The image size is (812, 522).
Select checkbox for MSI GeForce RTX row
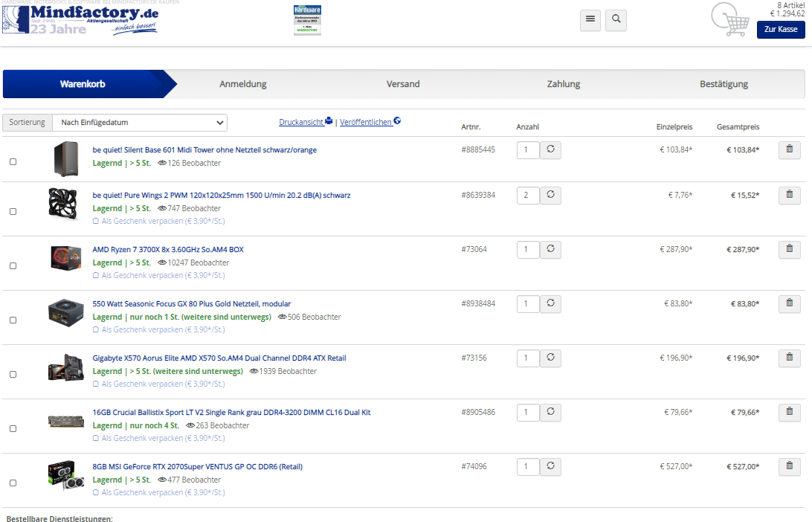pyautogui.click(x=13, y=483)
